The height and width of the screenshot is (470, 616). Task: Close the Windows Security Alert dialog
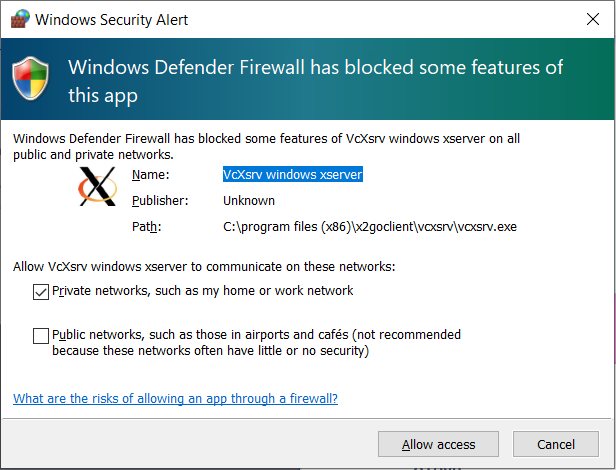click(x=592, y=19)
